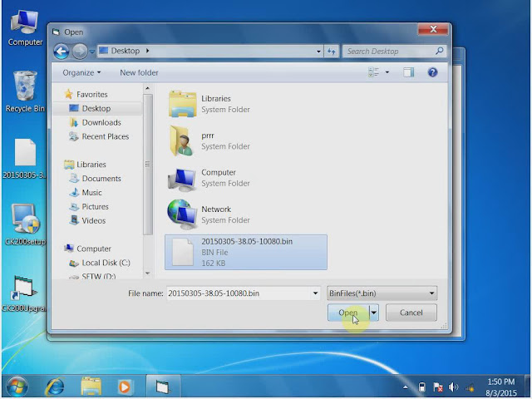Screen dimensions: 532x399
Task: Click the Open button
Action: 348,313
